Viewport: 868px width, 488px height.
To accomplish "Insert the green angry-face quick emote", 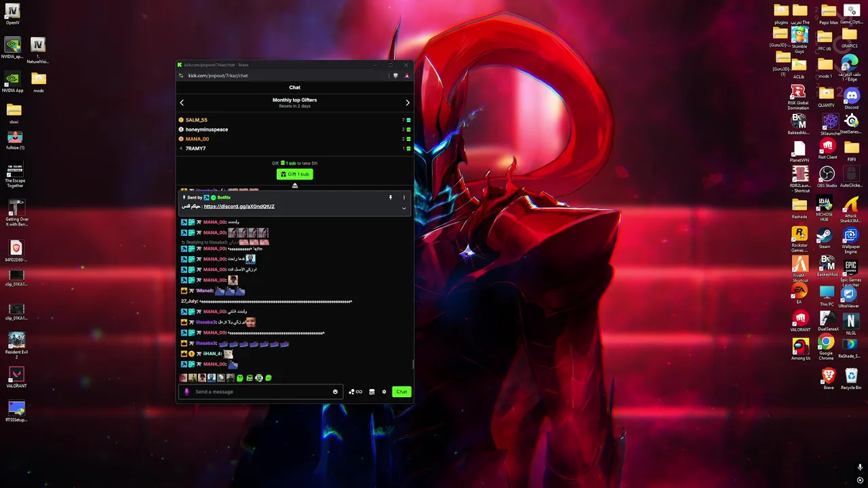I will point(250,378).
